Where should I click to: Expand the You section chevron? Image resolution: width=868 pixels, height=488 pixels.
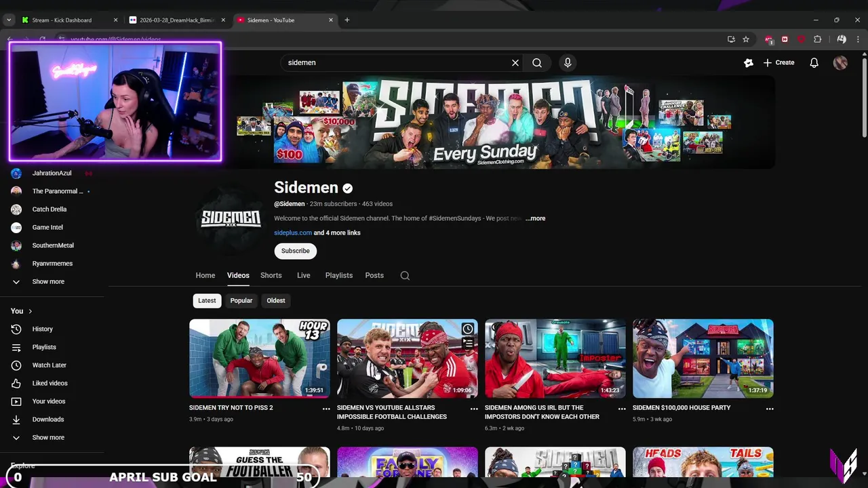[30, 311]
